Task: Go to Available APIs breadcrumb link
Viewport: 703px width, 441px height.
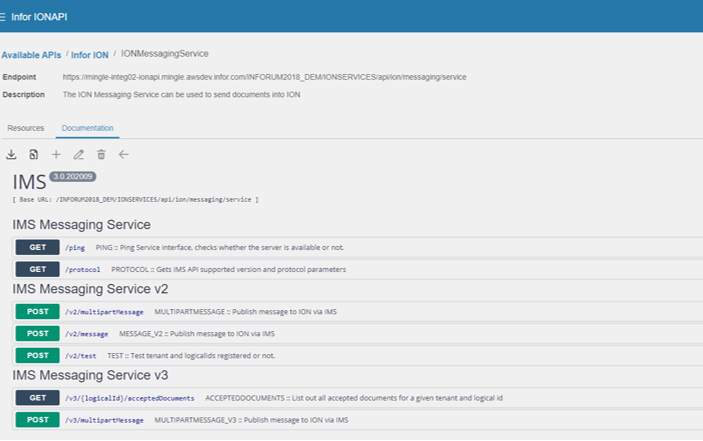Action: pos(31,54)
